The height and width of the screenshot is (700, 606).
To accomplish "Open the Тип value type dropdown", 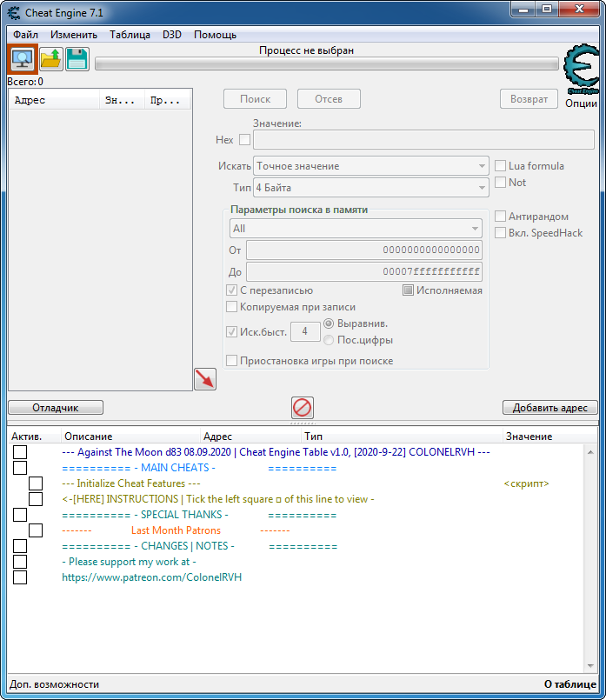I will (371, 188).
